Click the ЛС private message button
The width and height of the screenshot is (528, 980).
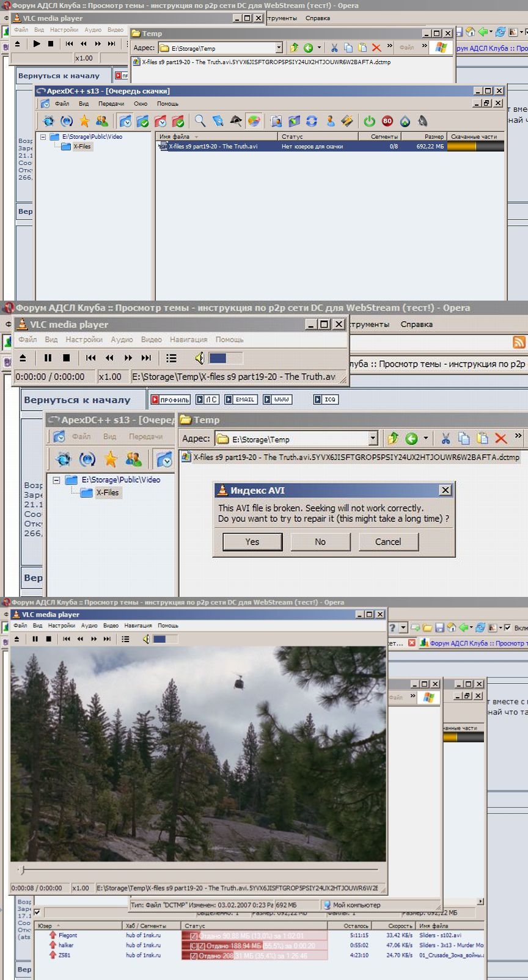(x=207, y=400)
